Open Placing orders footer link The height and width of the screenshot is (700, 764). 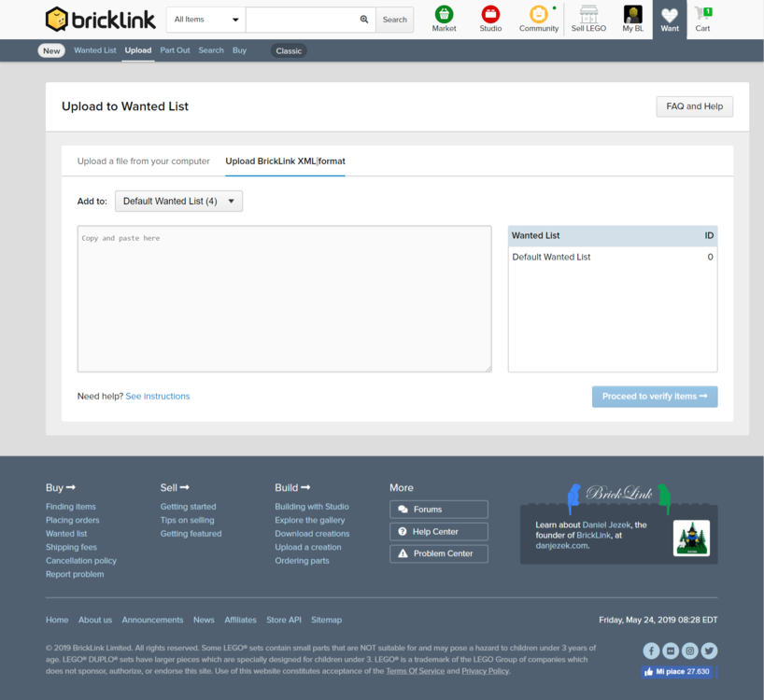[73, 521]
